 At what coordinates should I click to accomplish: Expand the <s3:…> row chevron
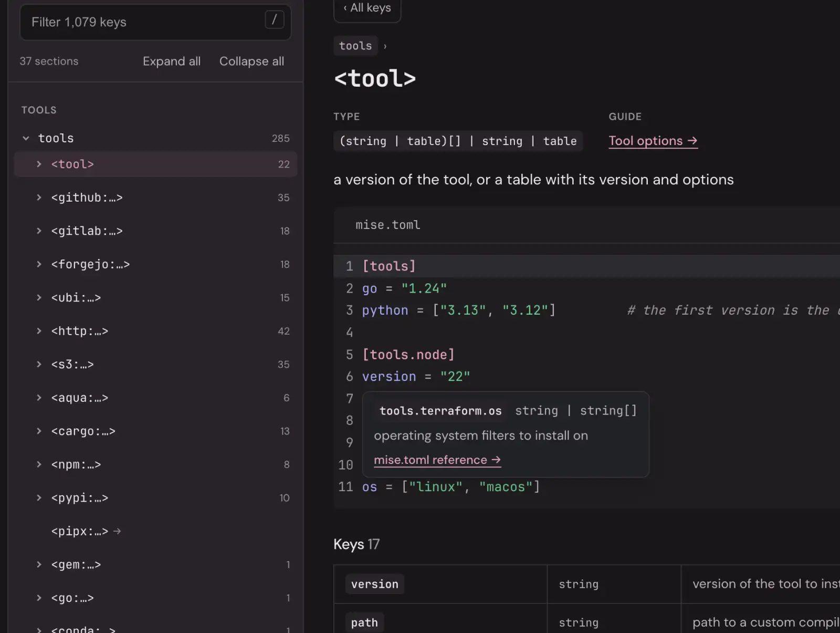point(39,365)
